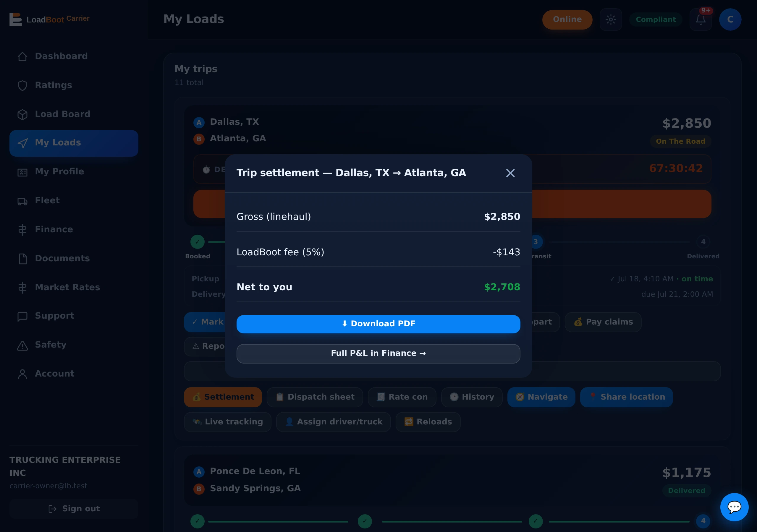Toggle the Online status button

567,20
